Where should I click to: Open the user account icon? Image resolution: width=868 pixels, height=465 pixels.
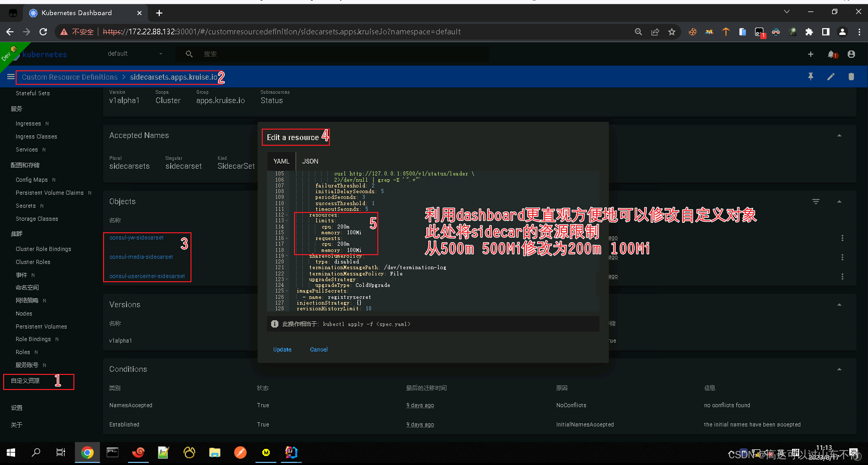pos(851,54)
